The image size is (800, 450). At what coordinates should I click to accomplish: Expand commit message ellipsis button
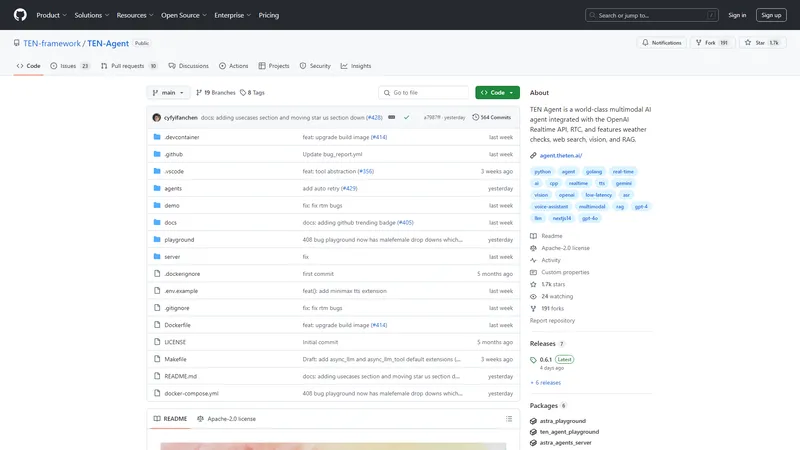[391, 117]
